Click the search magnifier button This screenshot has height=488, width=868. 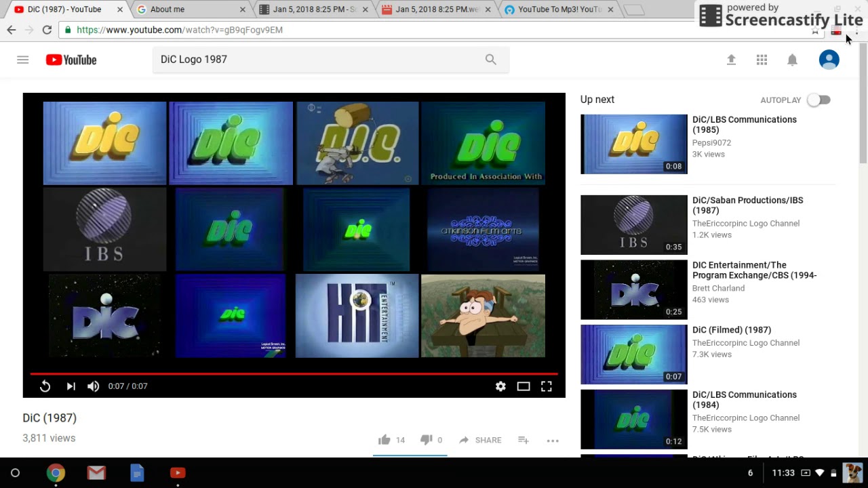(490, 60)
